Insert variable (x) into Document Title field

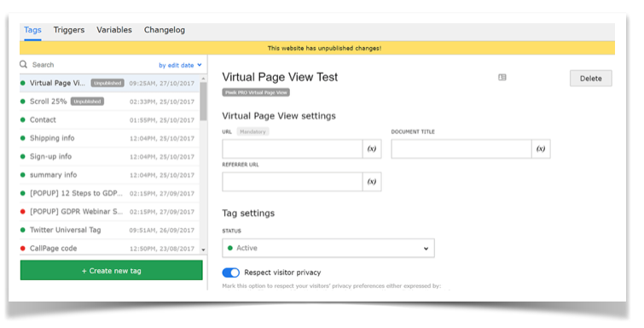point(541,149)
